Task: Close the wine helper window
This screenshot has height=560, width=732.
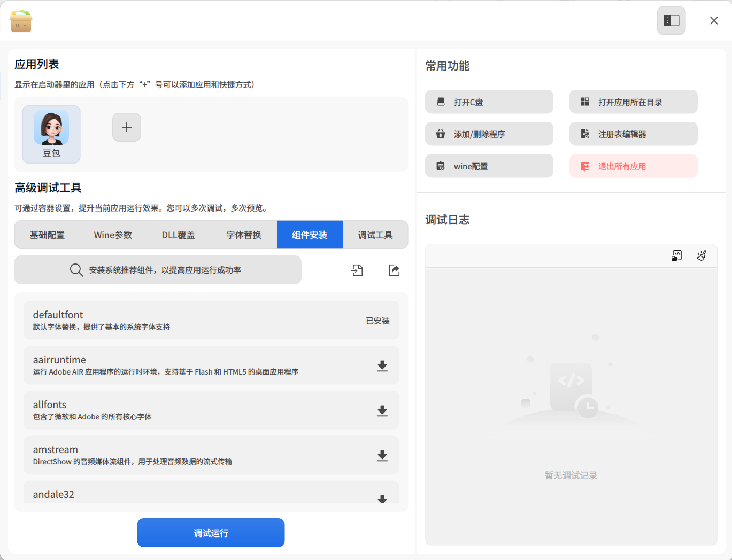Action: (x=714, y=21)
